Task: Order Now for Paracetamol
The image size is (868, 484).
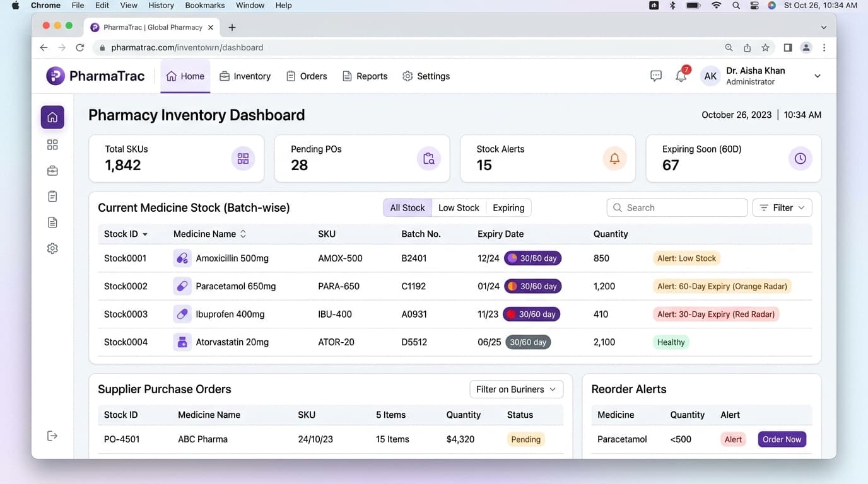Action: click(782, 439)
